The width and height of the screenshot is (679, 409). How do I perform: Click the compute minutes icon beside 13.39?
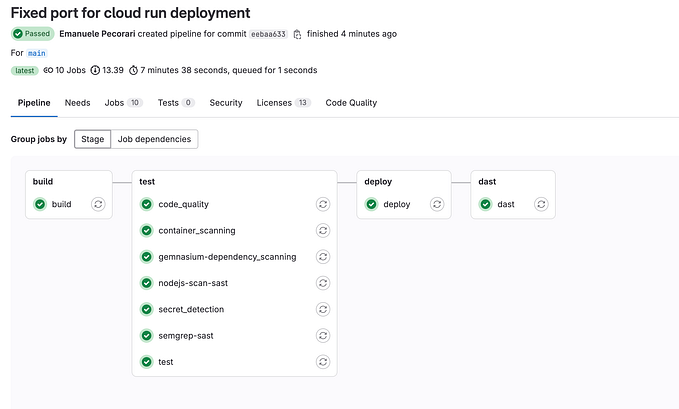click(x=95, y=70)
